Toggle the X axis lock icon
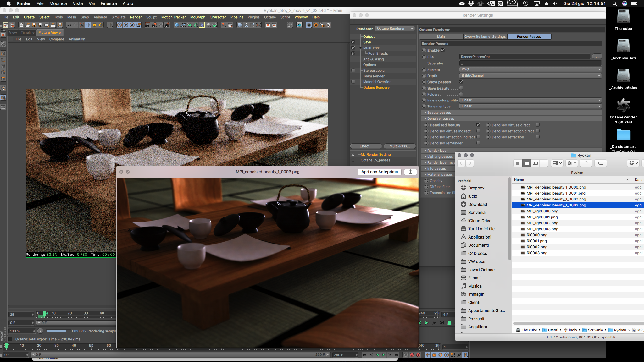Image resolution: width=644 pixels, height=362 pixels. (x=119, y=25)
